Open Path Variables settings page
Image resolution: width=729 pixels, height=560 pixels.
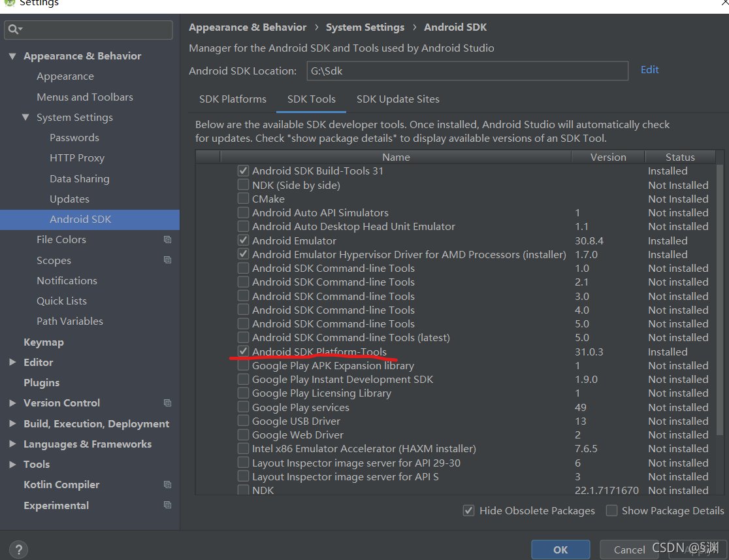point(70,321)
